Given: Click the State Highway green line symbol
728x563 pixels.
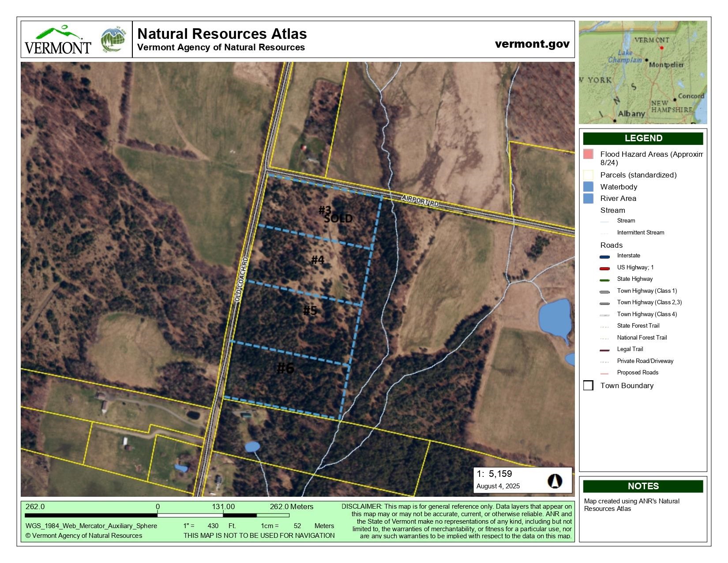Looking at the screenshot, I should click(604, 280).
